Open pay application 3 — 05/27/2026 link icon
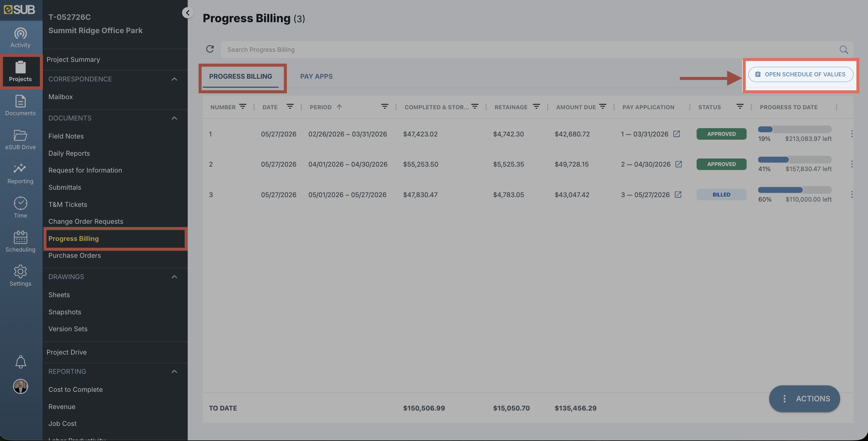The height and width of the screenshot is (441, 868). pos(678,194)
